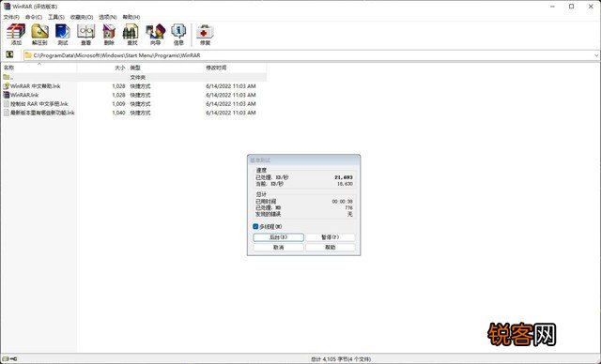The image size is (601, 364).
Task: Click the 控制台 RAR 中文手册.lnk document icon
Action: point(7,104)
